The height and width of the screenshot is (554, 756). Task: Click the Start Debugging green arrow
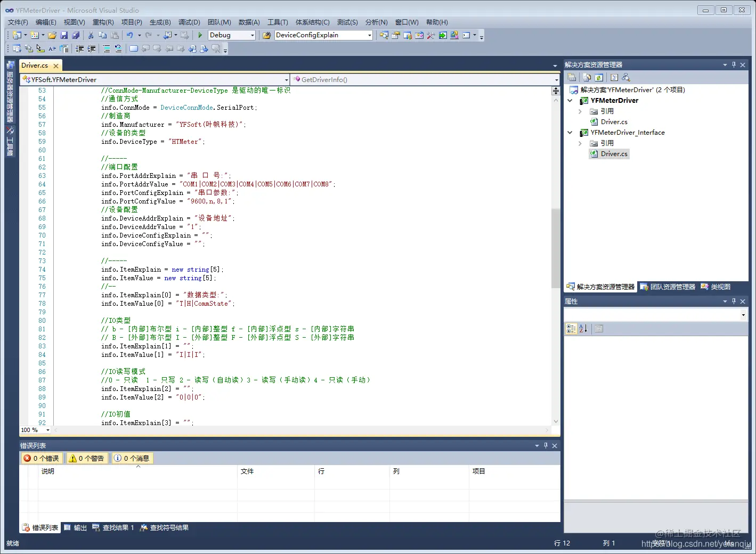tap(200, 35)
